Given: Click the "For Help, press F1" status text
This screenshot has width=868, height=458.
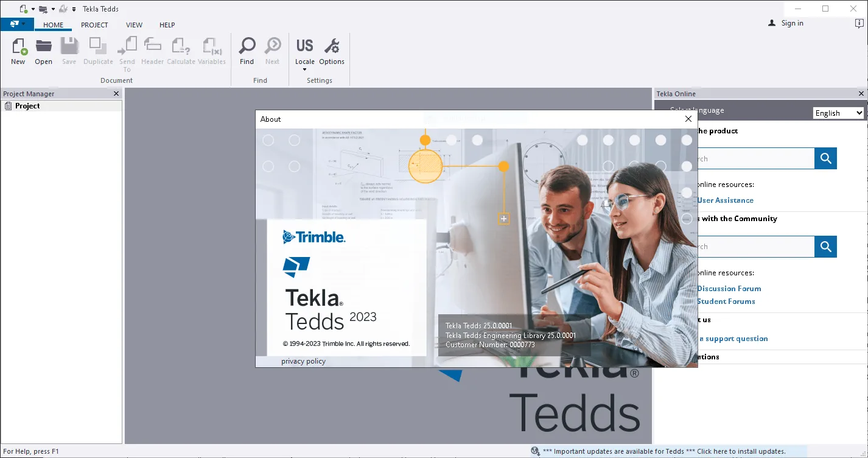Looking at the screenshot, I should click(31, 451).
